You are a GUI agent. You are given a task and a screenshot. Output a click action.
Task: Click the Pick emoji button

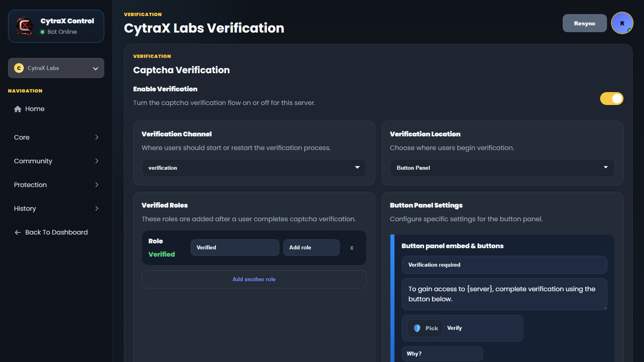(425, 328)
